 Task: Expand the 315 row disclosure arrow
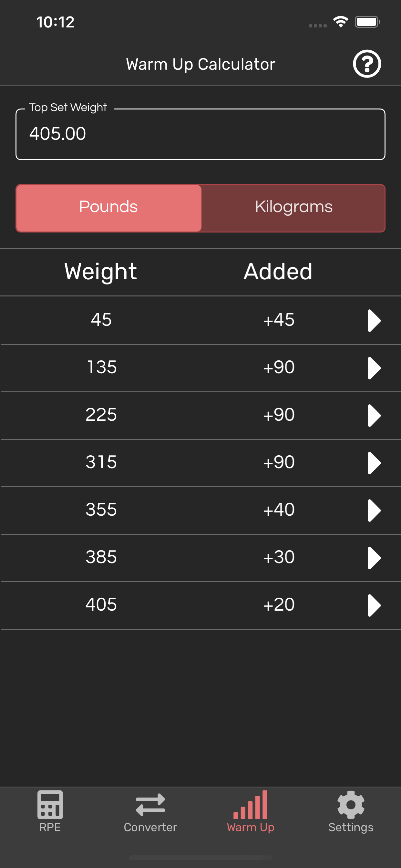[x=374, y=463]
